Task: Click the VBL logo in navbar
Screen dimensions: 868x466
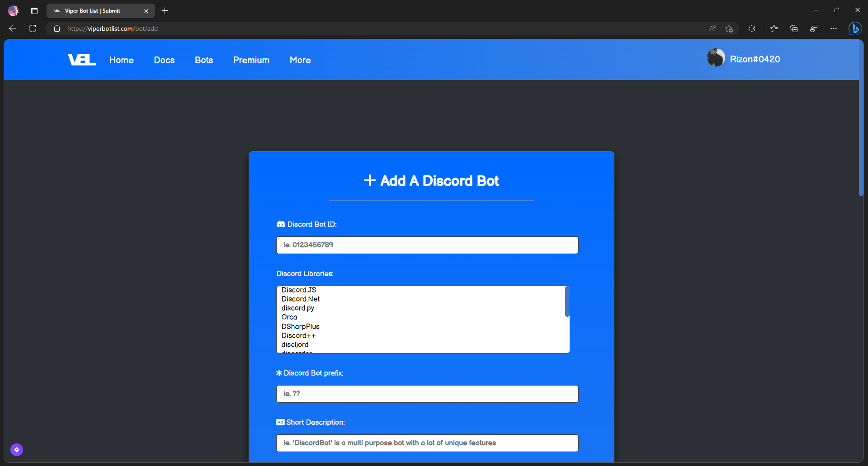Action: (x=82, y=60)
